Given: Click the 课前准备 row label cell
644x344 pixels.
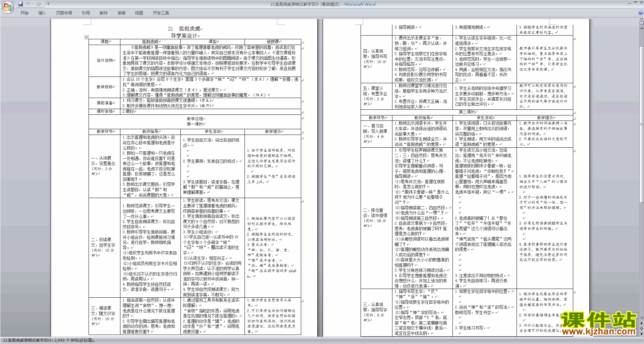Looking at the screenshot, I should point(105,103).
